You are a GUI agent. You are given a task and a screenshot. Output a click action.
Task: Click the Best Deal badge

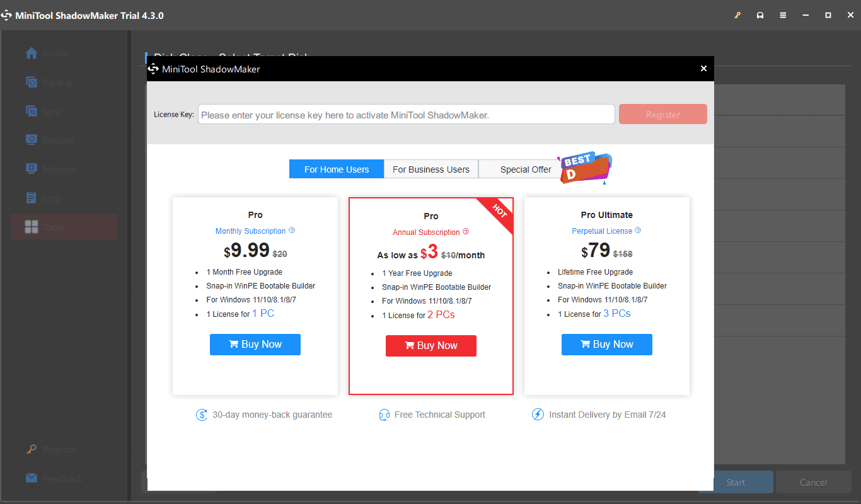click(x=585, y=168)
